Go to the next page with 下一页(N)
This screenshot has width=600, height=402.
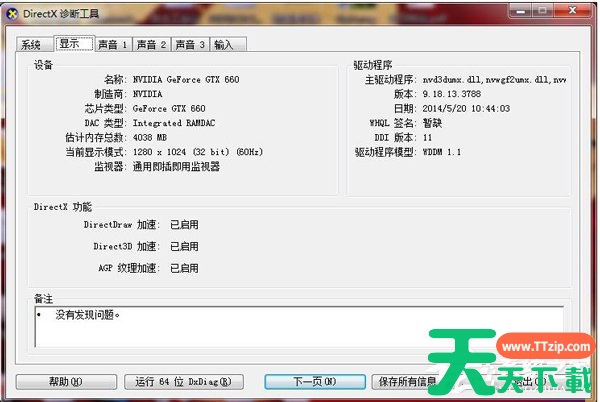click(x=315, y=381)
